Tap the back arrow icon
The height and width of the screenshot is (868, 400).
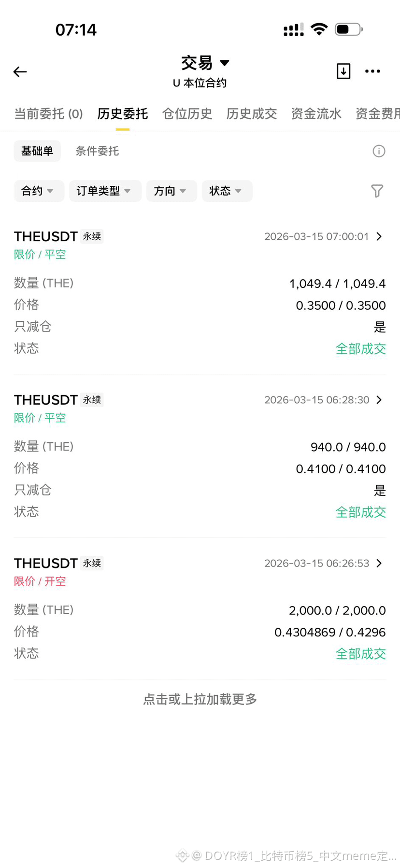pos(20,72)
